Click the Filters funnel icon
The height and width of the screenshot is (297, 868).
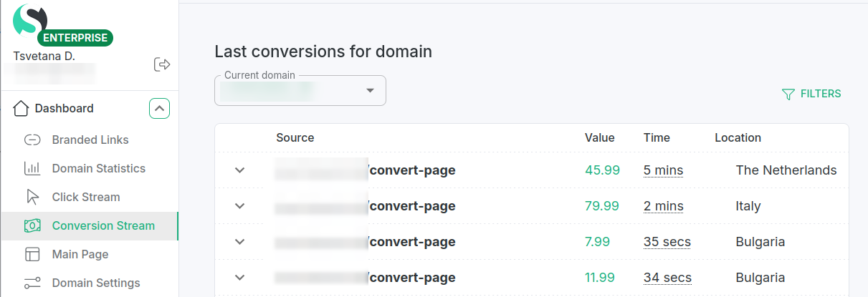point(788,94)
